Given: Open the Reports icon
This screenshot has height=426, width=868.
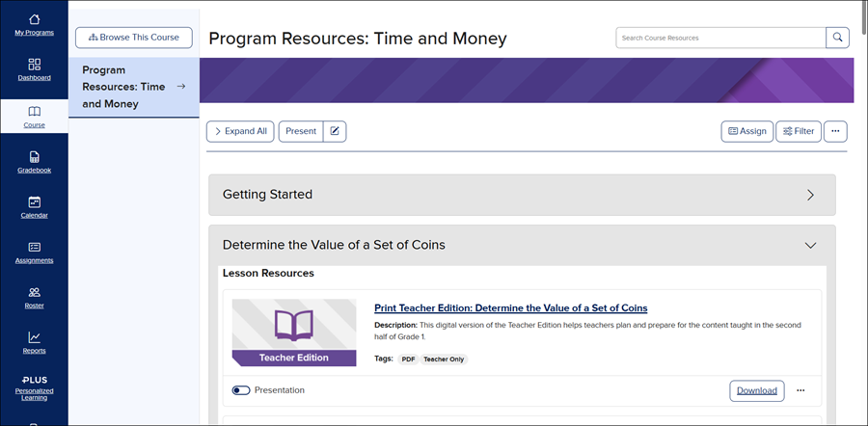Looking at the screenshot, I should [34, 338].
